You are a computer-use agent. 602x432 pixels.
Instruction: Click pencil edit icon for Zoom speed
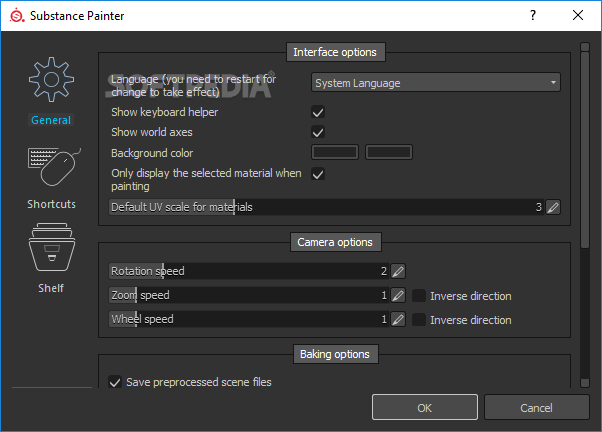[398, 295]
